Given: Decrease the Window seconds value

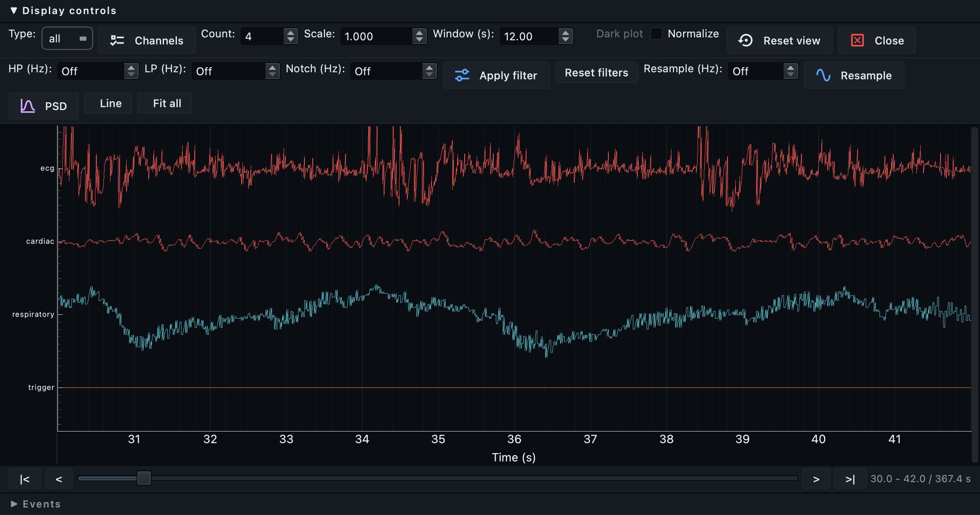Looking at the screenshot, I should point(566,40).
